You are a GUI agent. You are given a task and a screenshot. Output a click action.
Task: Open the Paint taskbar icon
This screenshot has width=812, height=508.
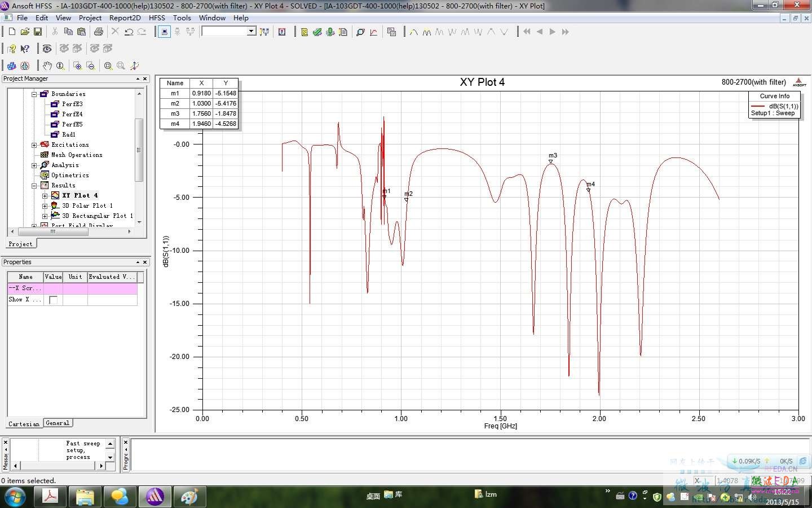tap(189, 497)
